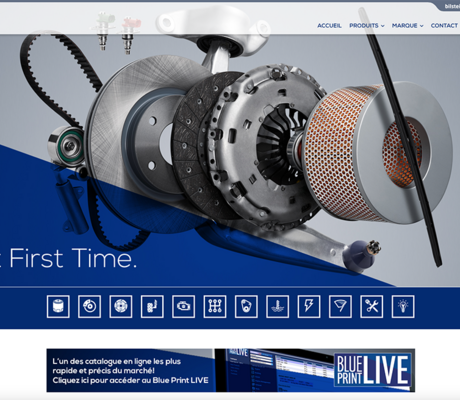Viewport: 460px width, 400px height.
Task: Open the engine category icon
Action: click(x=184, y=306)
